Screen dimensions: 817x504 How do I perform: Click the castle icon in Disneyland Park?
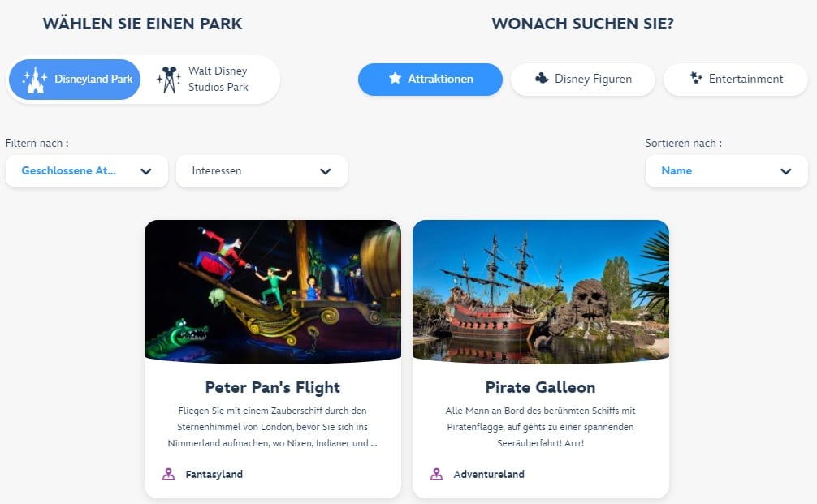[34, 80]
